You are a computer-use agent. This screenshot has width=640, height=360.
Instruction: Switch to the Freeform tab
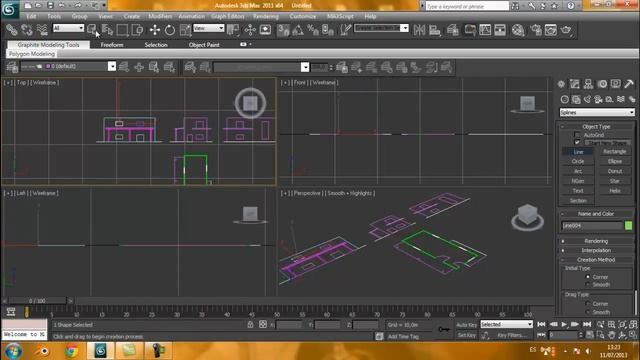tap(112, 45)
